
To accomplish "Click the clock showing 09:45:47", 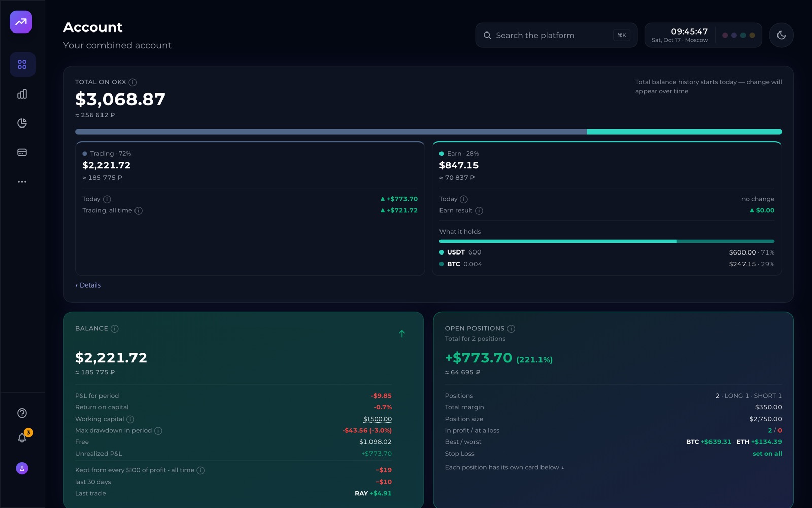I will [x=689, y=31].
